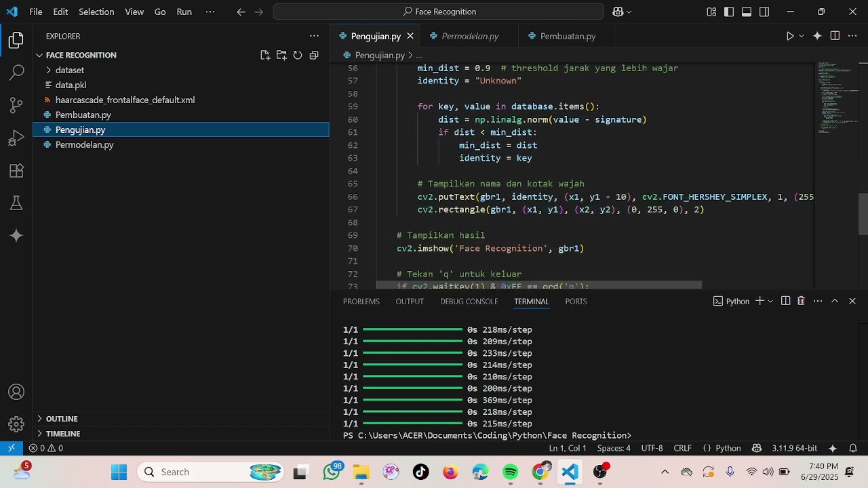The height and width of the screenshot is (488, 868).
Task: Open Customize Layout in title bar
Action: click(x=711, y=12)
